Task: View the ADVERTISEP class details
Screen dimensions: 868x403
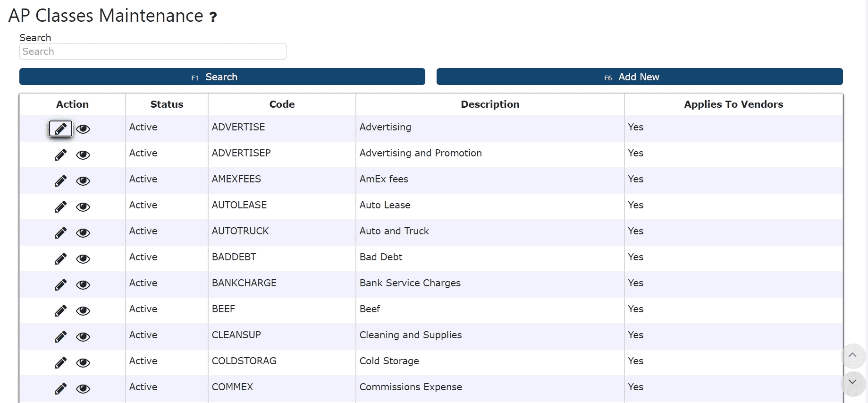Action: (83, 155)
